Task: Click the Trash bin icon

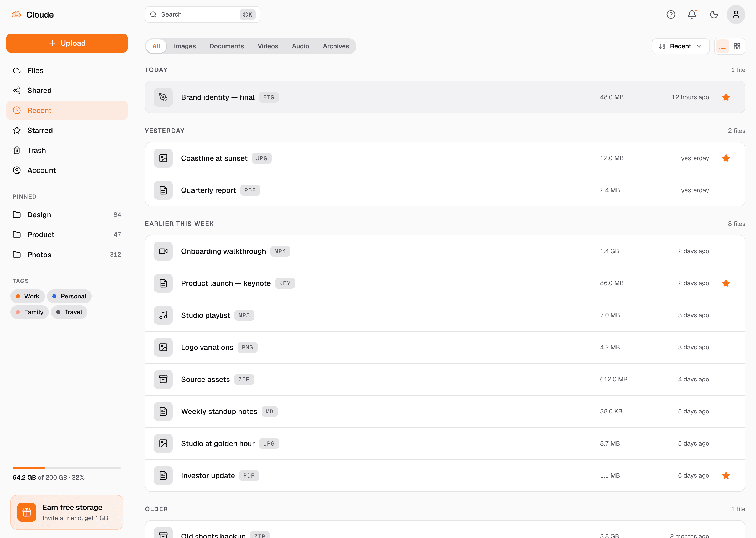Action: tap(17, 151)
